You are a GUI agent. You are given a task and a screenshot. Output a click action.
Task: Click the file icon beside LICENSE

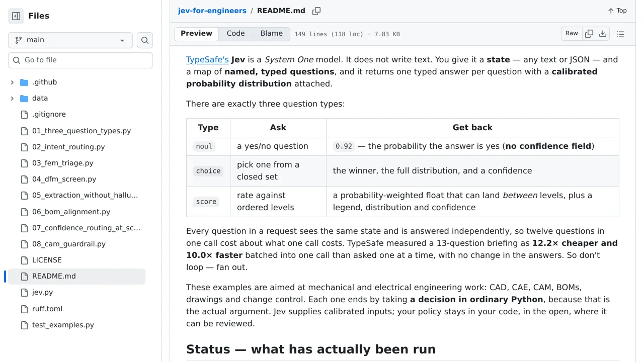pos(24,260)
